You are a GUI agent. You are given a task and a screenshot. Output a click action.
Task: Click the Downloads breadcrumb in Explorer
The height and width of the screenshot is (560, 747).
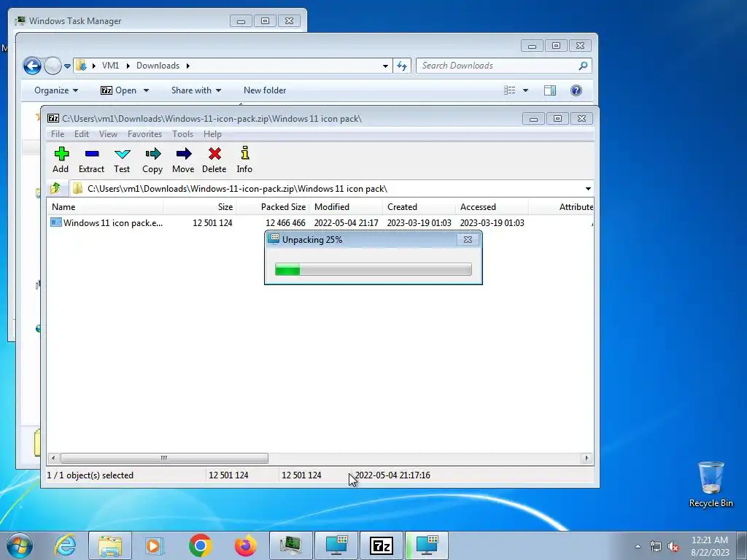(x=158, y=66)
